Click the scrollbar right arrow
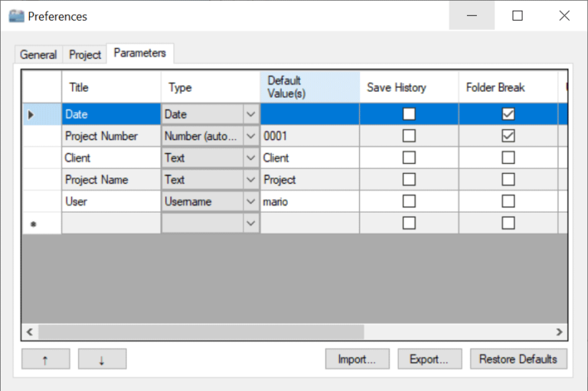This screenshot has width=588, height=391. [x=559, y=332]
